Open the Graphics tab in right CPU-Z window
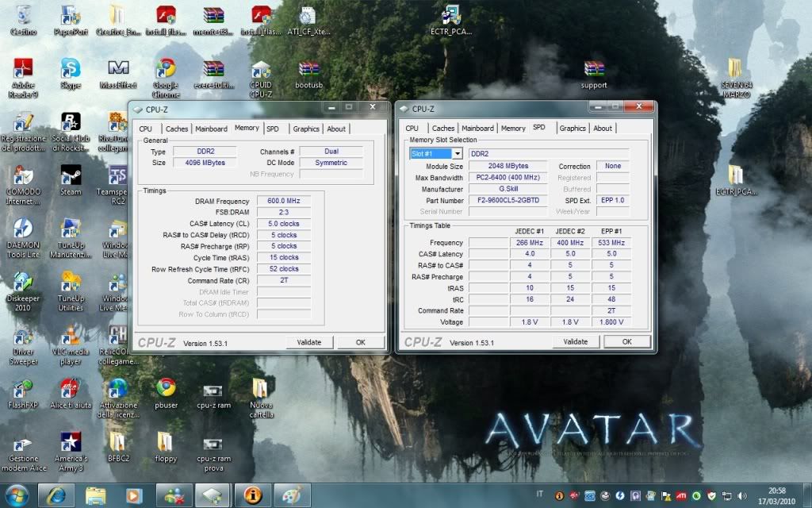Viewport: 812px width, 508px height. [x=572, y=128]
